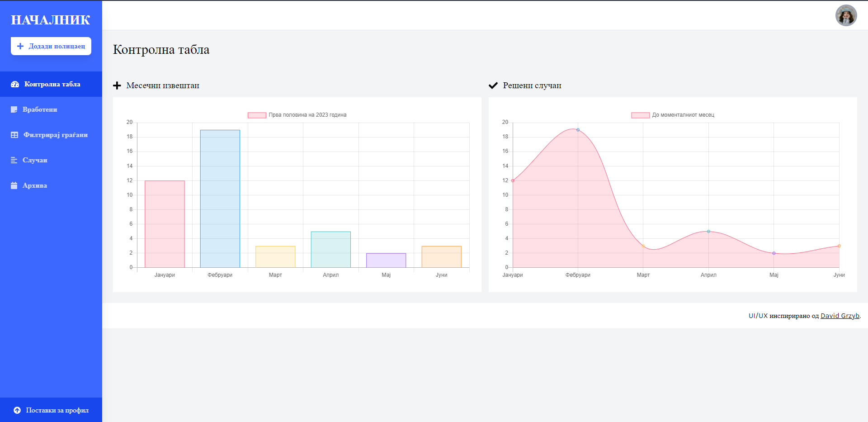Click the pink legend swatch on bar chart
The image size is (868, 422).
pyautogui.click(x=257, y=115)
